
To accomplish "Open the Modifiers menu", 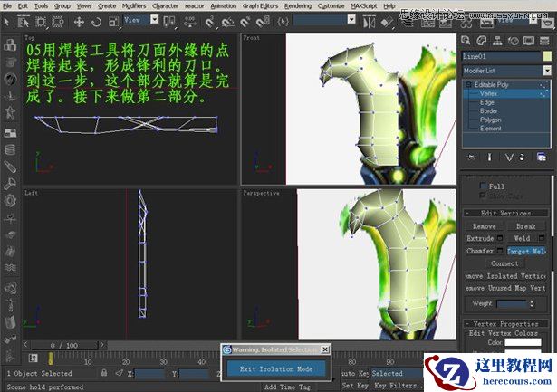I will click(x=134, y=6).
